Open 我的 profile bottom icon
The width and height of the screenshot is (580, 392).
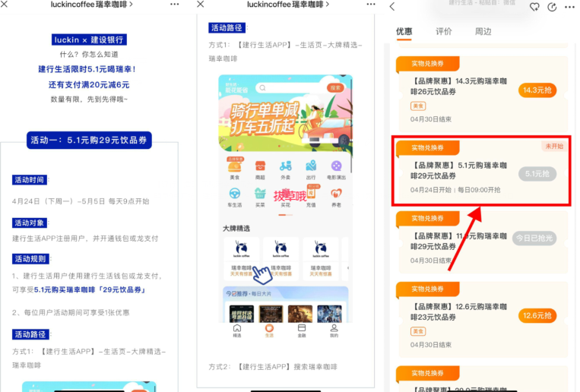334,328
